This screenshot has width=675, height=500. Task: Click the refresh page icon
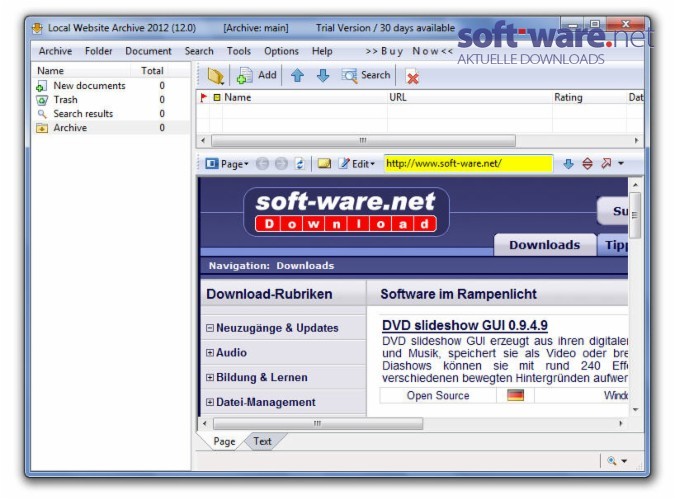click(300, 164)
